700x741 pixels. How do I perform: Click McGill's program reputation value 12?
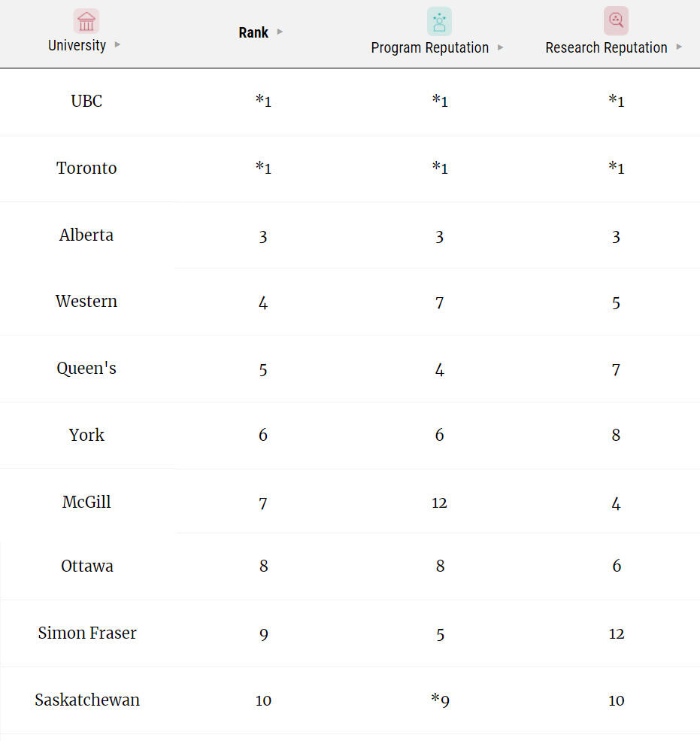click(439, 503)
